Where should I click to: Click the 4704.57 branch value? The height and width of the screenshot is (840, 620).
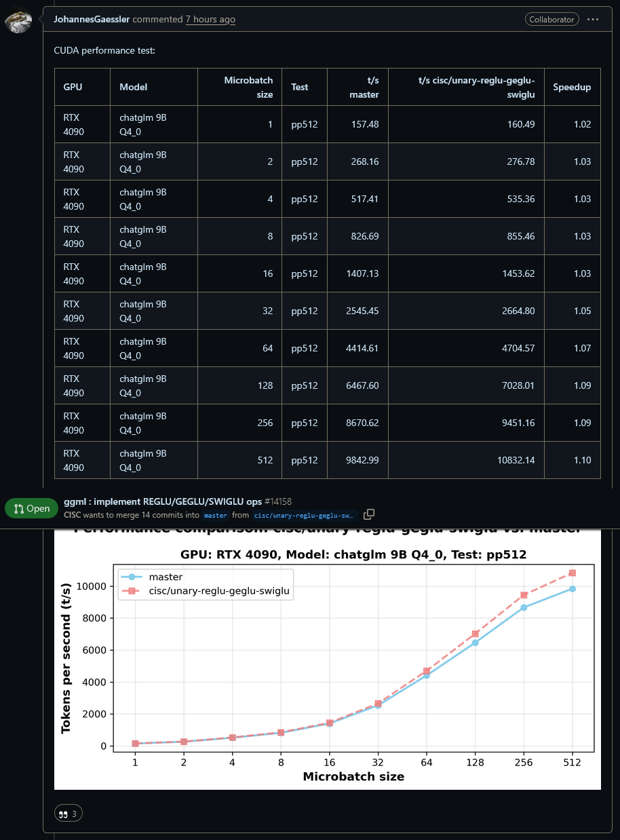click(518, 348)
